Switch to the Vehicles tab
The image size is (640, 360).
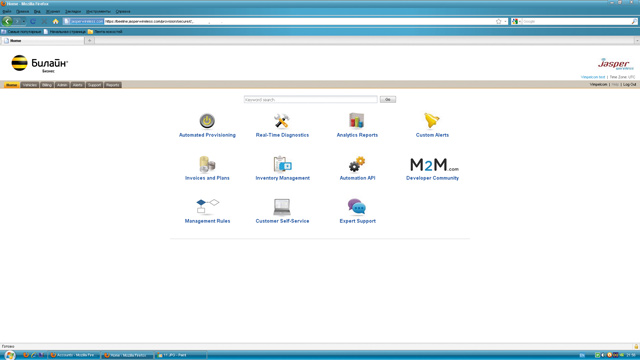30,85
